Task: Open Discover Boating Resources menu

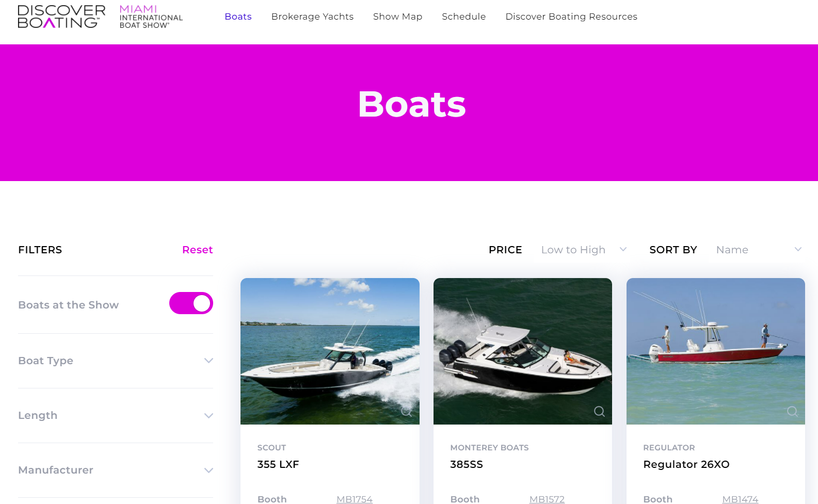Action: point(571,17)
